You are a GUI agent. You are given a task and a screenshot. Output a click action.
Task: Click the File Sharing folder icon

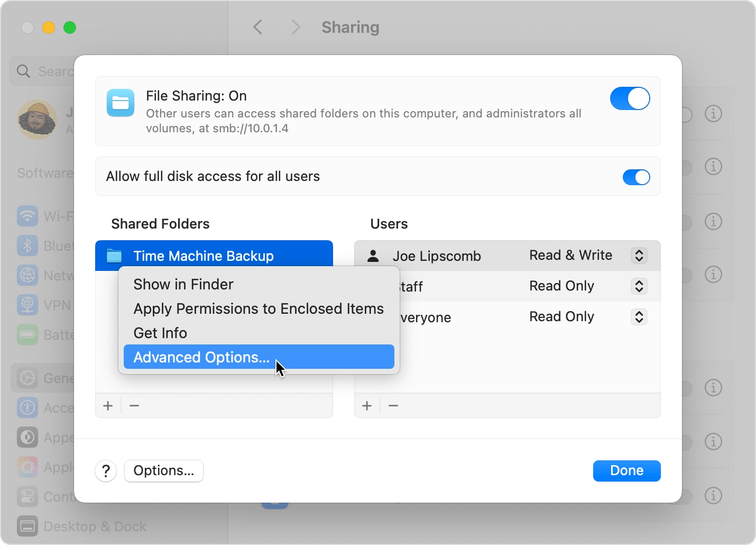coord(121,103)
